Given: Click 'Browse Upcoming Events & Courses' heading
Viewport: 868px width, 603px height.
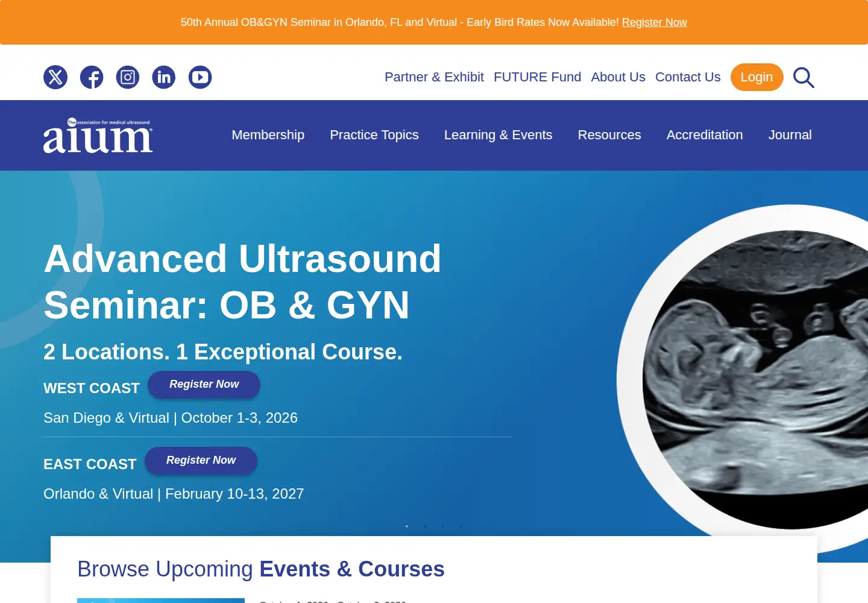Looking at the screenshot, I should pos(261,569).
